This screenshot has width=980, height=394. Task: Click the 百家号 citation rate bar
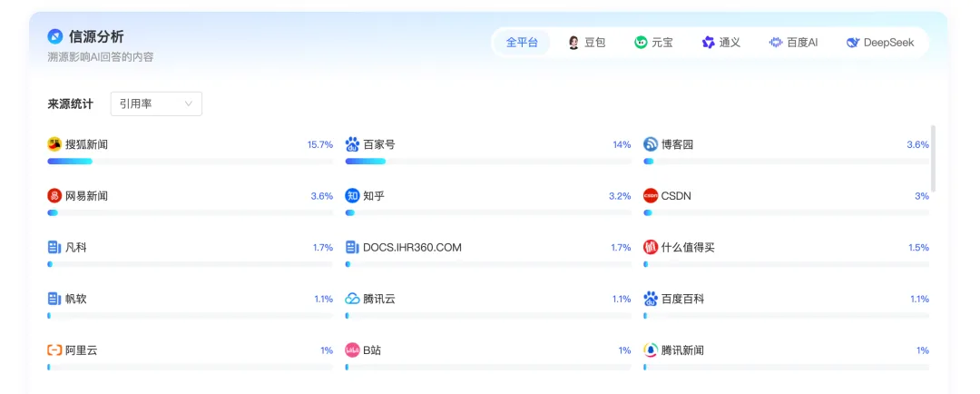pos(488,162)
